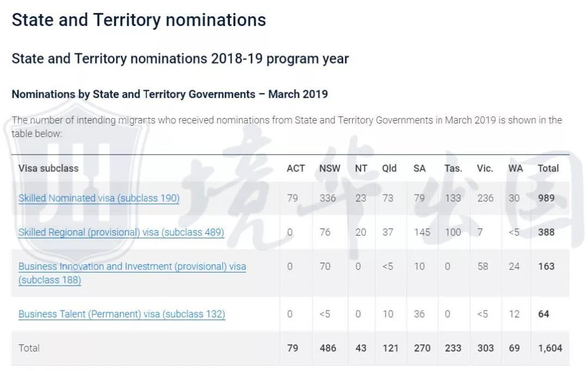Select the March 2019 nominations subheading

(x=169, y=94)
